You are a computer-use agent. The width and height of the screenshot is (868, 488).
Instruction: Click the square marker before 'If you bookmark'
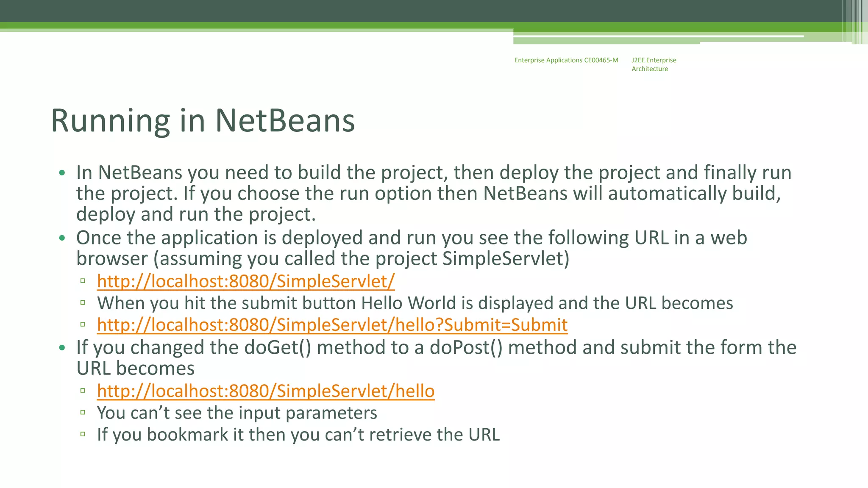pyautogui.click(x=83, y=434)
